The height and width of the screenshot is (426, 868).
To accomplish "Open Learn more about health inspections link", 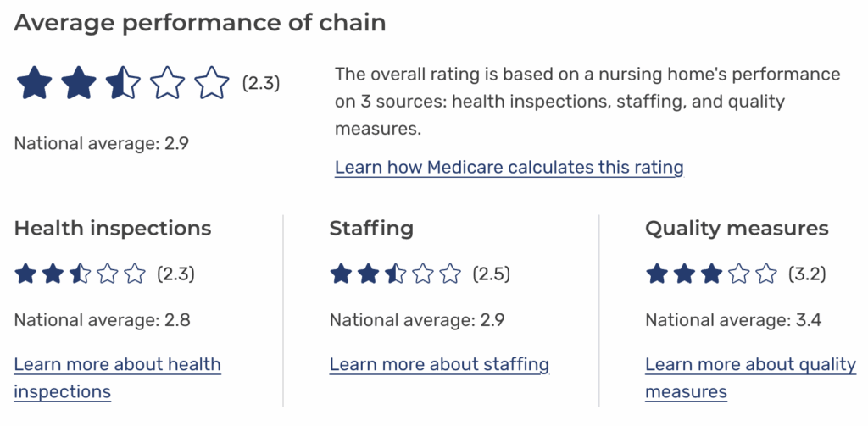I will [x=117, y=365].
